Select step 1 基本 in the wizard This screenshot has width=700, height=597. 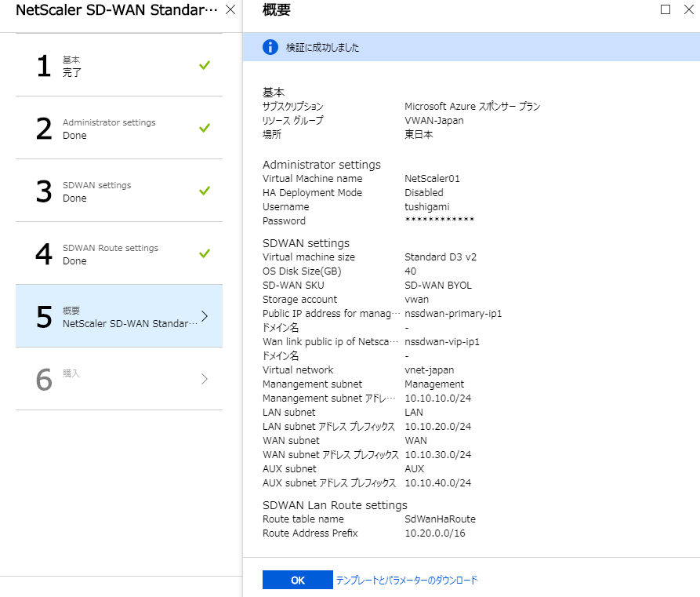[119, 65]
